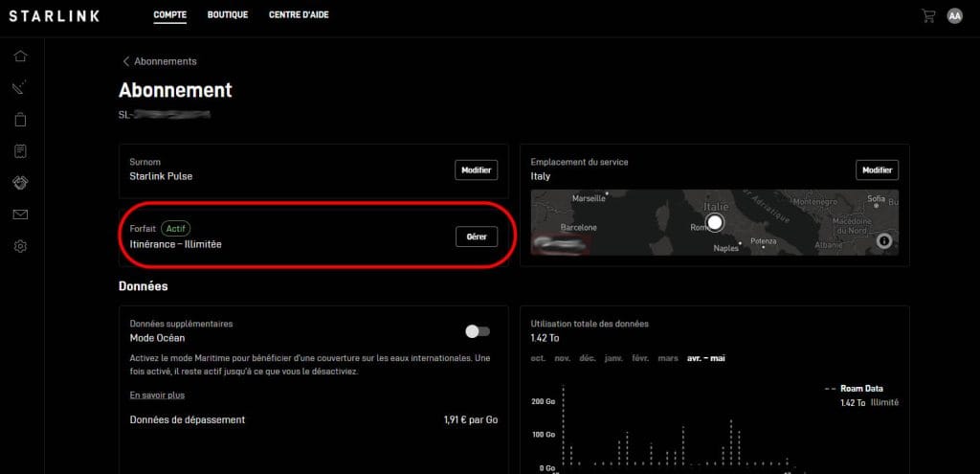Screen dimensions: 980x474
Task: Go back to Abonnements
Action: pyautogui.click(x=160, y=61)
